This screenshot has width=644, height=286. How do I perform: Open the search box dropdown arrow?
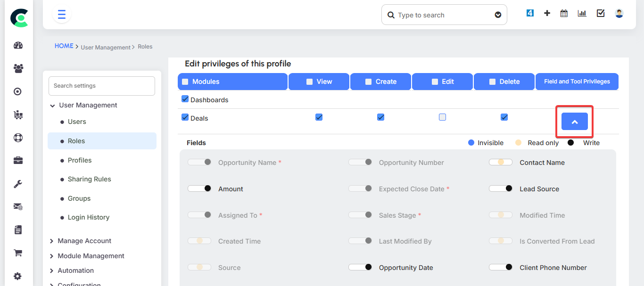coord(498,15)
